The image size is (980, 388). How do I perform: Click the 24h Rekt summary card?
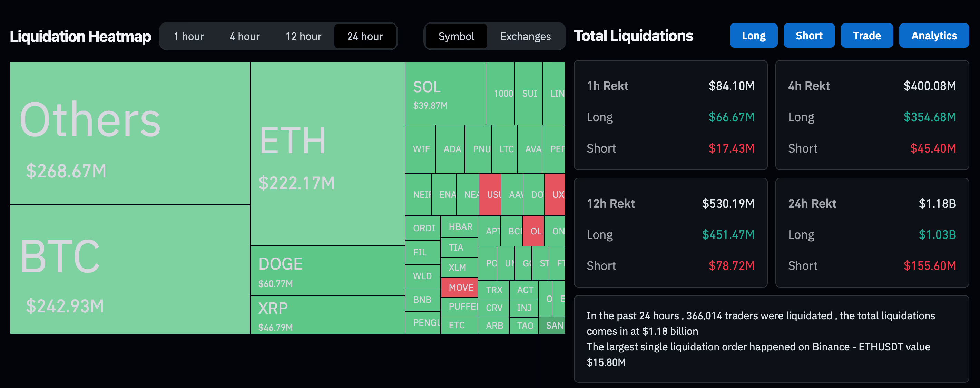click(x=872, y=232)
